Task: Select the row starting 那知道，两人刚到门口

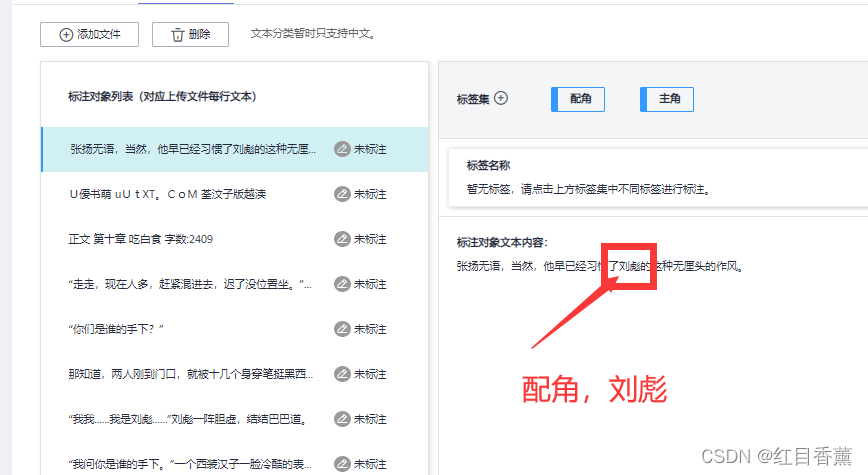Action: tap(235, 374)
